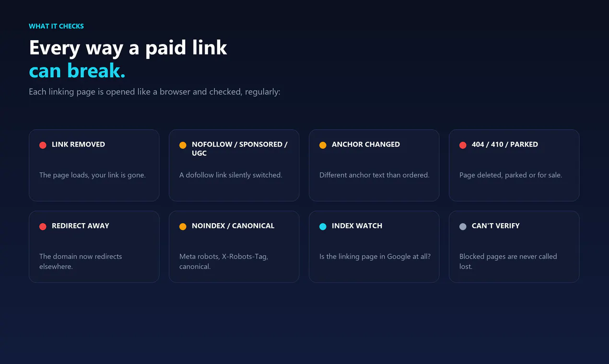The width and height of the screenshot is (609, 364).
Task: Click the CAN'T VERIFY card title
Action: pyautogui.click(x=495, y=226)
